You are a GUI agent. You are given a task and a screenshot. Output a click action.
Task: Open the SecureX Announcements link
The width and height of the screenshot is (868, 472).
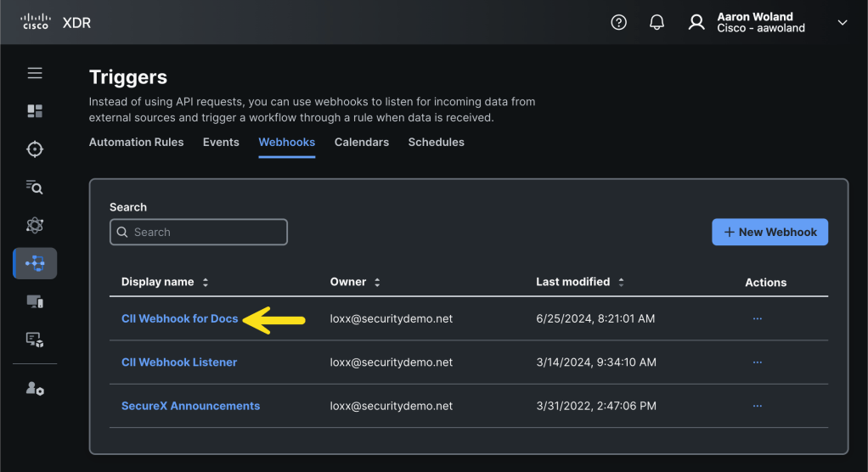click(x=190, y=406)
